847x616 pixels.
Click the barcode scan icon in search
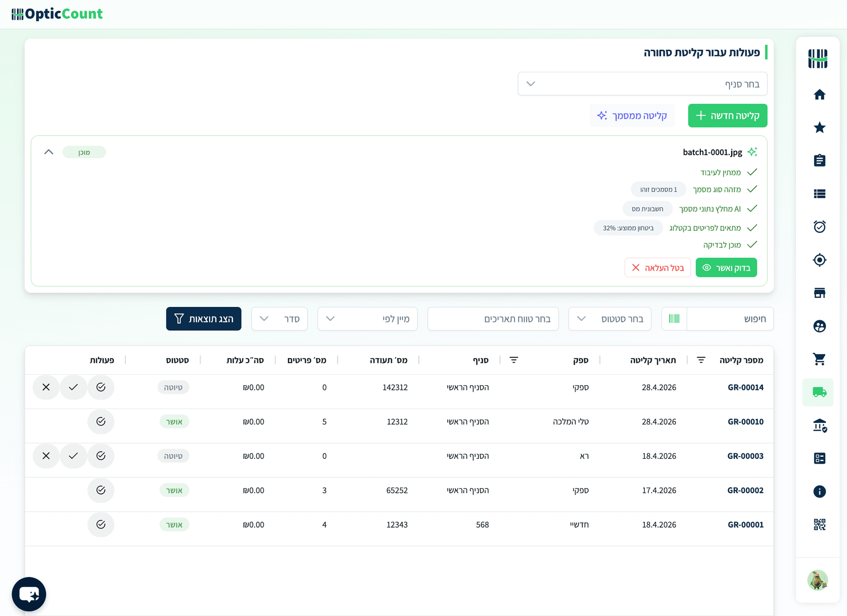(674, 319)
